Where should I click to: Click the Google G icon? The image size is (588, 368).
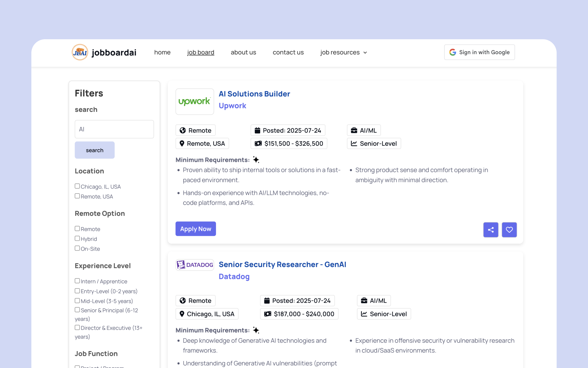453,52
